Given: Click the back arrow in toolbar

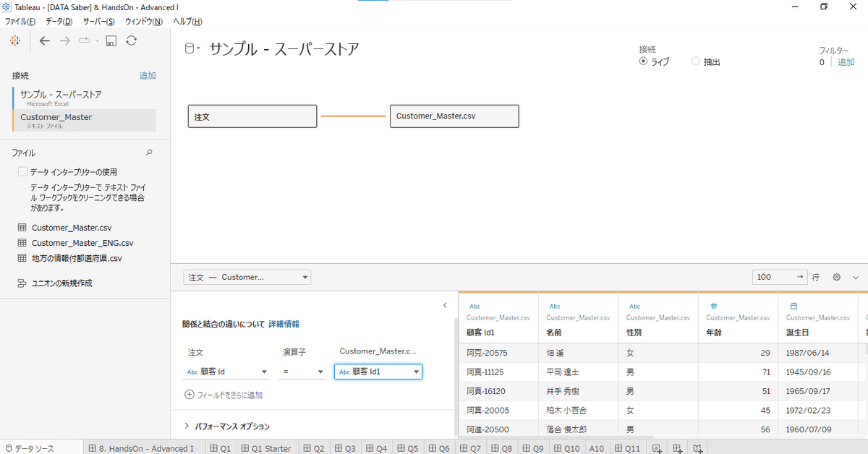Looking at the screenshot, I should point(45,41).
